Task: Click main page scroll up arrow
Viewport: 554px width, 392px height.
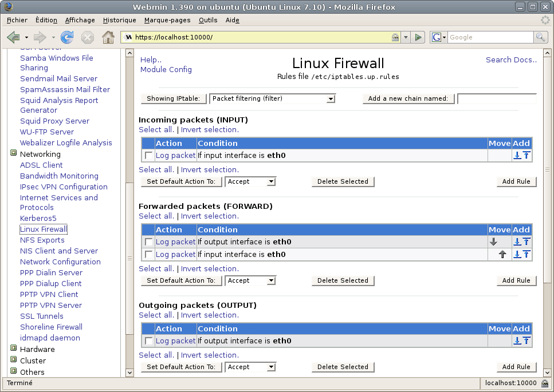Action: 547,53
